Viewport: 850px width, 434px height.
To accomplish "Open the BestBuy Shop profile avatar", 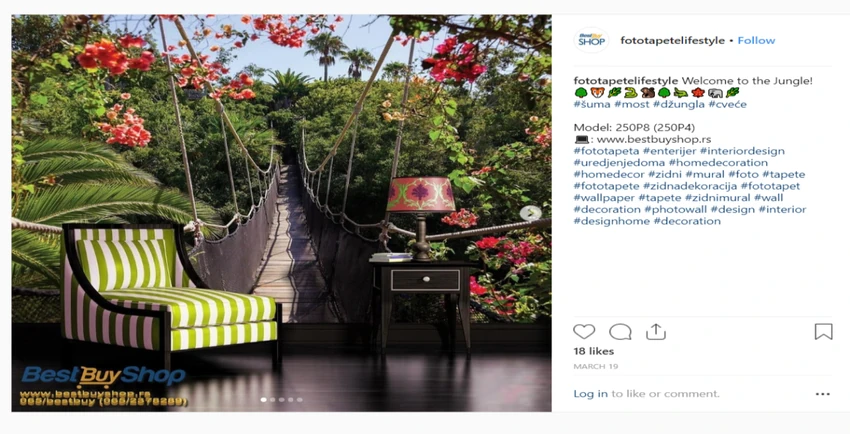I will click(x=591, y=40).
